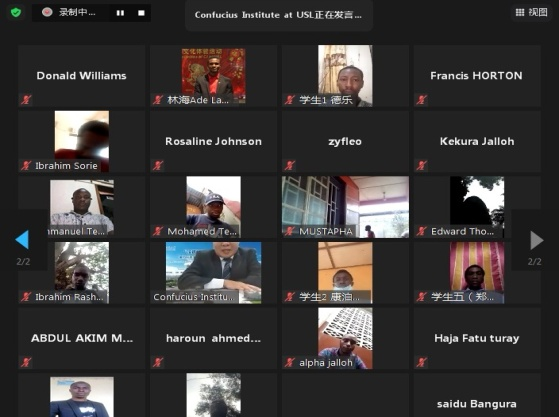
Task: Click the muted mic icon on 学生2 康泊...
Action: (289, 297)
